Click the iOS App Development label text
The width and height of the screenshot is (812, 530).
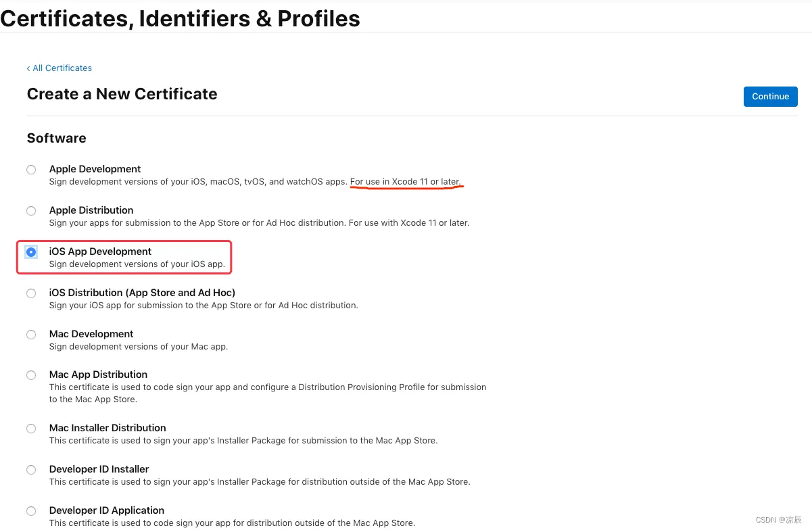(100, 251)
